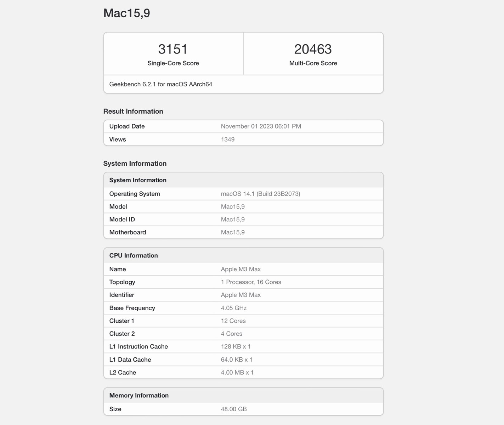504x425 pixels.
Task: Select the 'Model' row label
Action: pos(118,206)
